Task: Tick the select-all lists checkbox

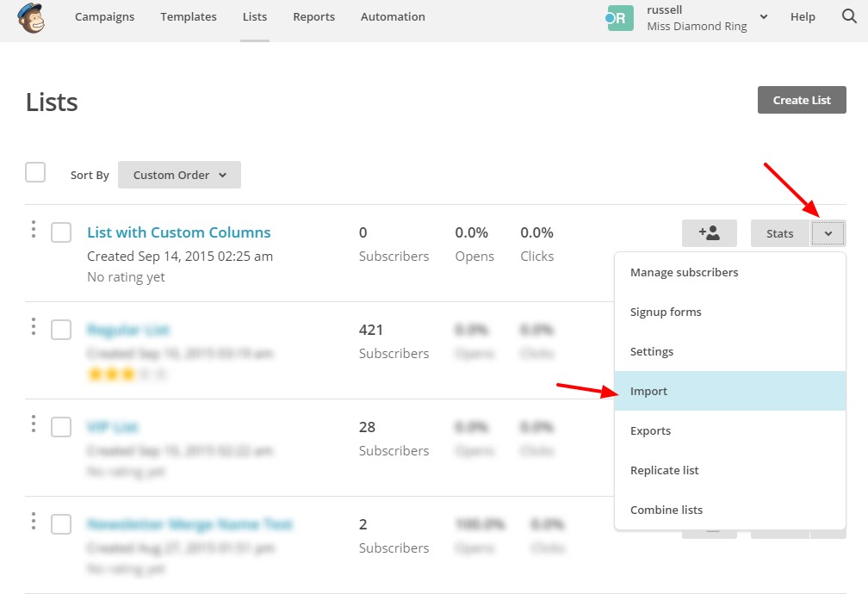Action: 35,172
